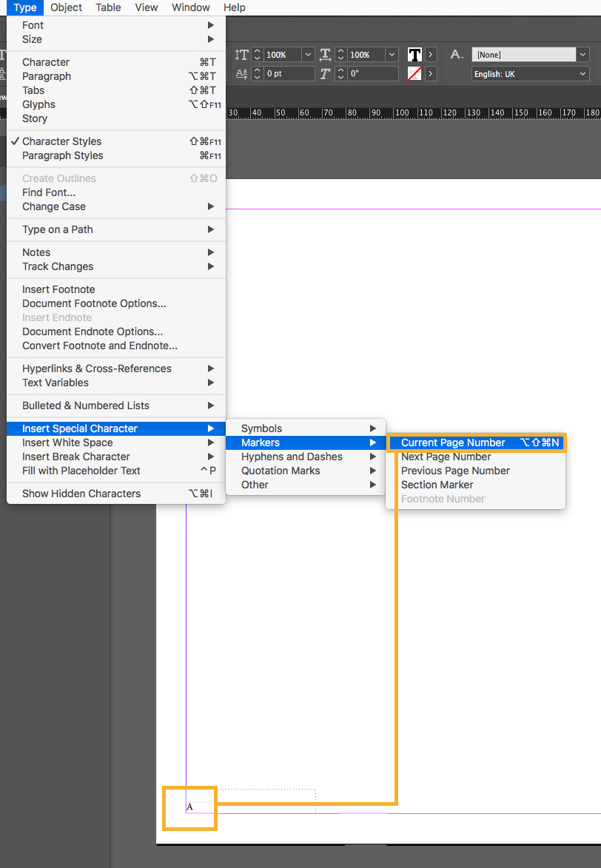This screenshot has width=601, height=868.
Task: Click the skew (false italic) icon
Action: [x=326, y=74]
